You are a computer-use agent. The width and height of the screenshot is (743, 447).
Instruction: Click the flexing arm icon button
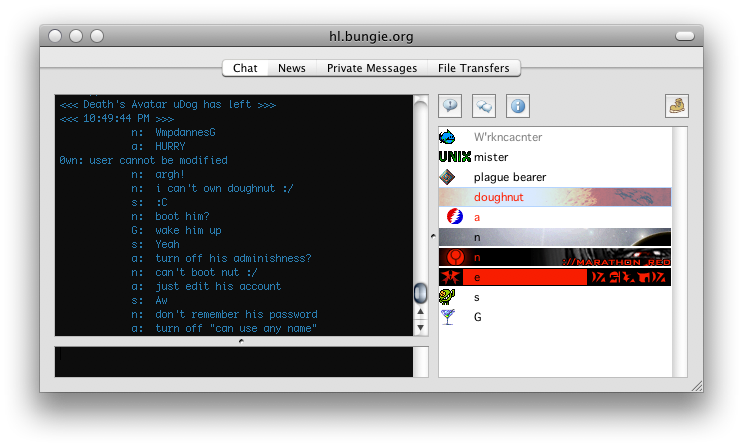tap(677, 105)
